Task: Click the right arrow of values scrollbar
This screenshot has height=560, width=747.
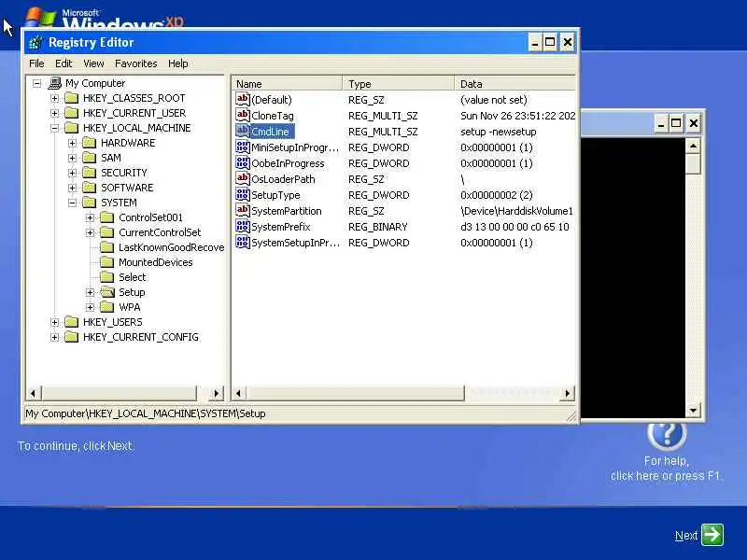Action: (567, 393)
